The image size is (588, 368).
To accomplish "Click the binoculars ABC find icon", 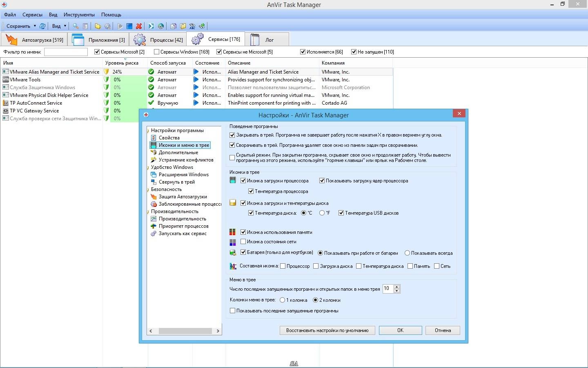I will (x=192, y=26).
